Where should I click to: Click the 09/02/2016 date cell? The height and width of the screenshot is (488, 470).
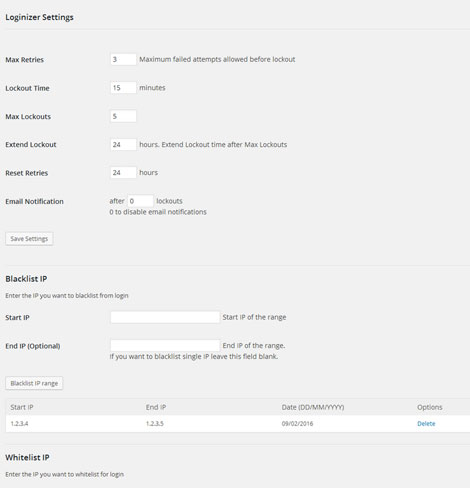click(x=297, y=424)
